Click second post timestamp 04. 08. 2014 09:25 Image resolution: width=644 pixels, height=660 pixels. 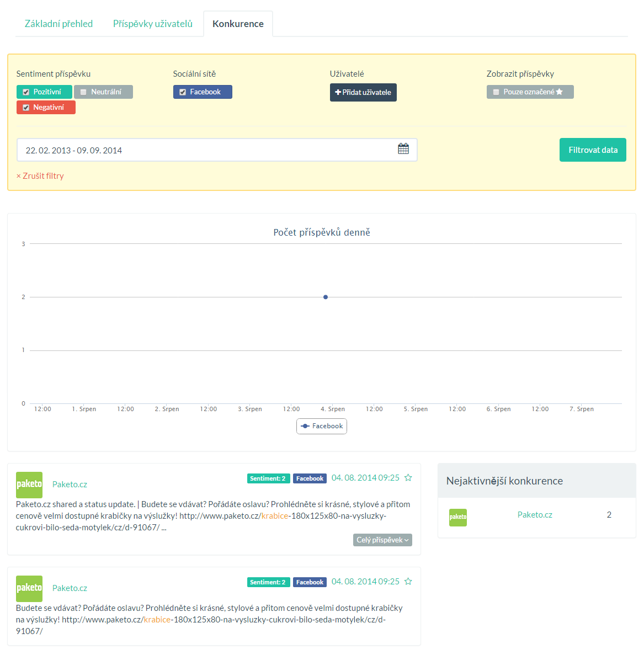pyautogui.click(x=365, y=581)
